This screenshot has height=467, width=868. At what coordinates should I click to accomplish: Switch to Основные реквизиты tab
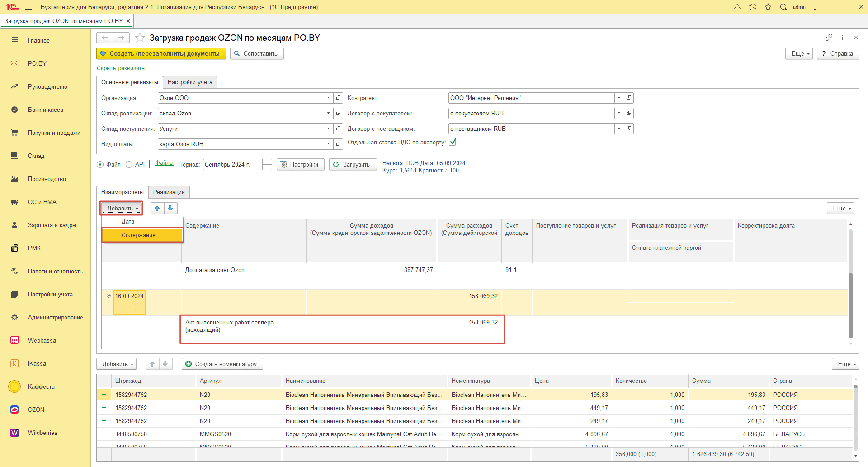pyautogui.click(x=130, y=82)
